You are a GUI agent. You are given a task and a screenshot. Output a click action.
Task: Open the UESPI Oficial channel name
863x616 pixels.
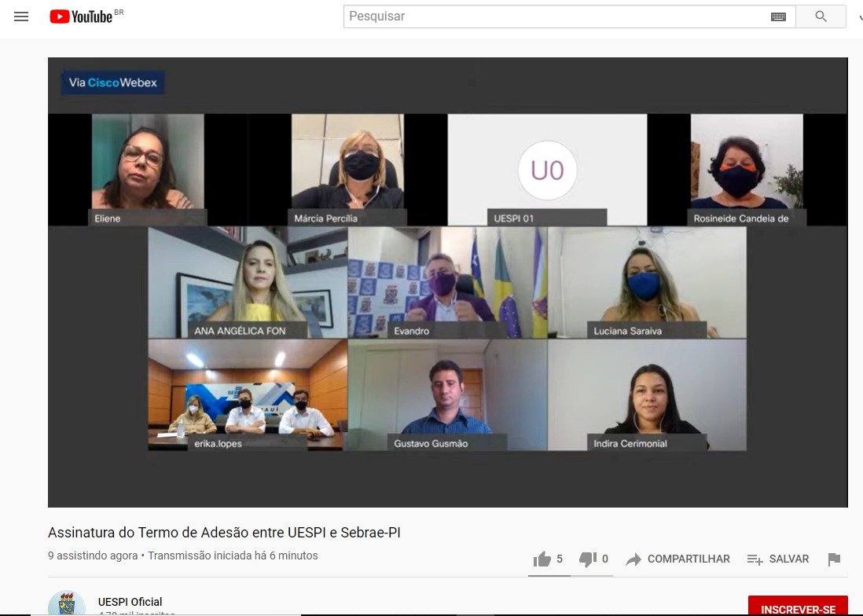pyautogui.click(x=130, y=602)
